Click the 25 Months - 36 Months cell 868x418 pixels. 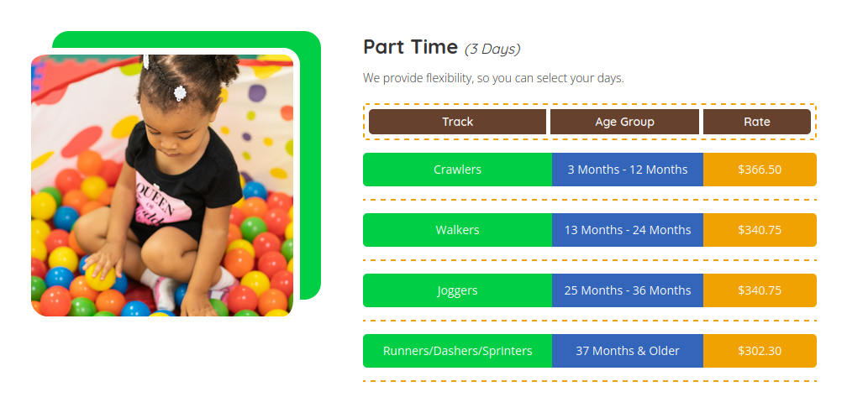coord(627,290)
